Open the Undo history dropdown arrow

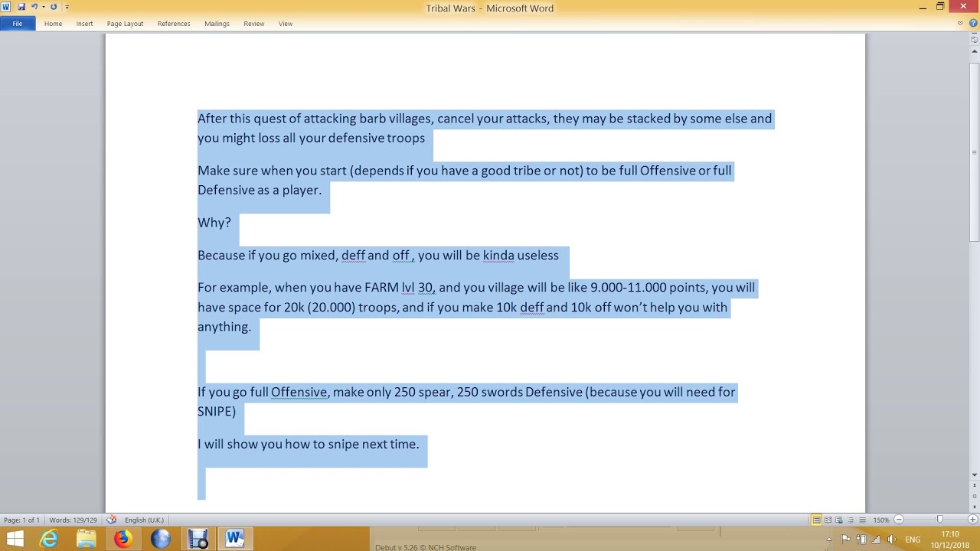[43, 7]
